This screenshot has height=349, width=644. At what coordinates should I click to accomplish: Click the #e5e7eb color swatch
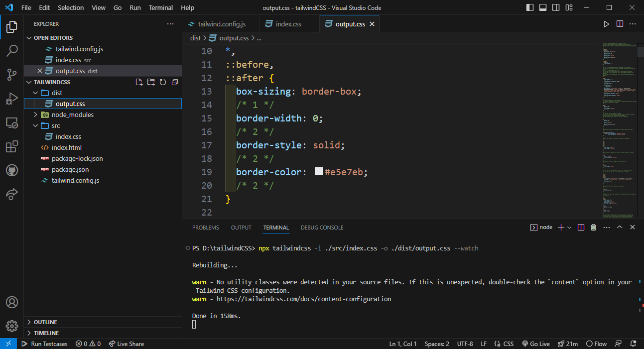[x=319, y=172]
